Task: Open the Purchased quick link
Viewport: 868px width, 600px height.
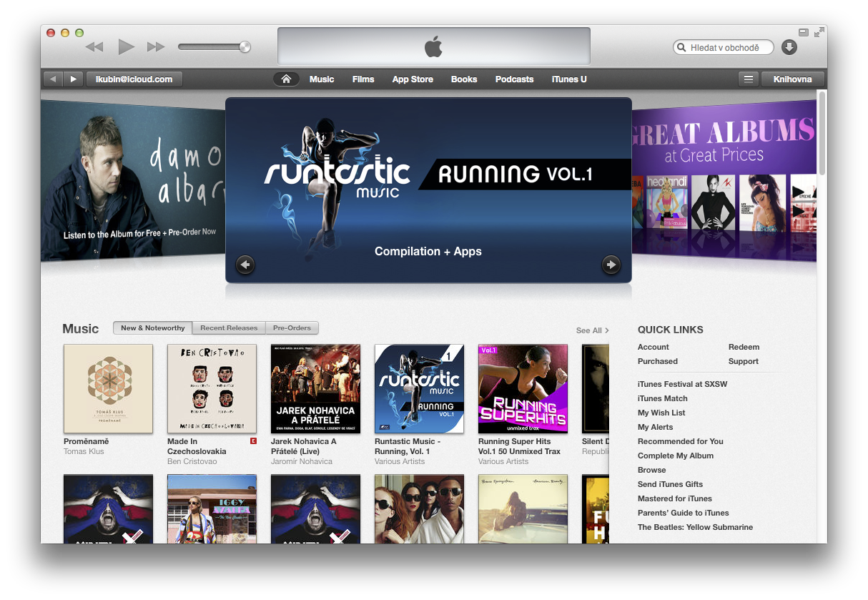Action: point(658,362)
